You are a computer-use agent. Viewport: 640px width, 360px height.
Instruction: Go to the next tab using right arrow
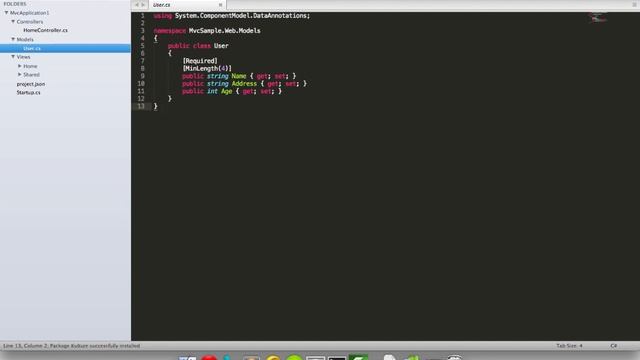pyautogui.click(x=143, y=5)
